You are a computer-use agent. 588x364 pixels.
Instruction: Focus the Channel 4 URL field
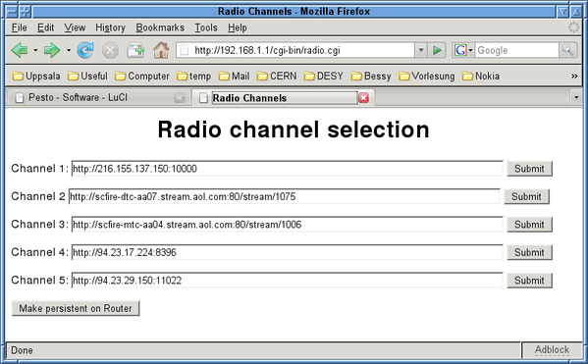tap(287, 253)
